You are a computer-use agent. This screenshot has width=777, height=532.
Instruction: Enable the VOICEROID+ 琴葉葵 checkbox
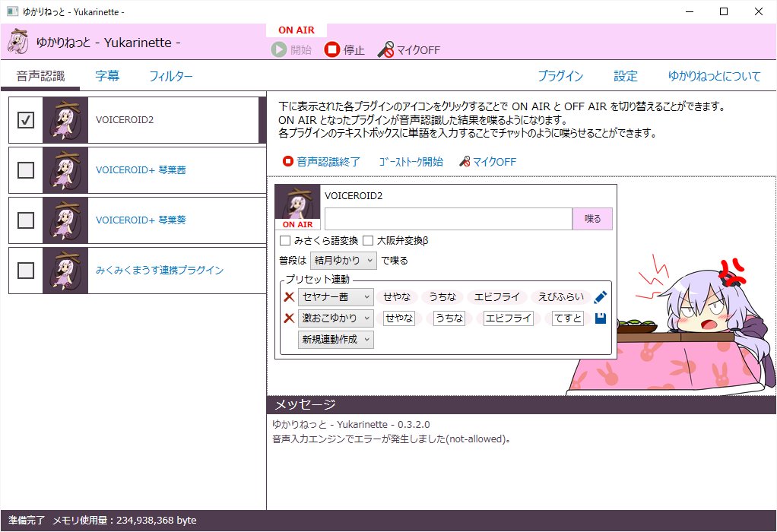[x=26, y=220]
